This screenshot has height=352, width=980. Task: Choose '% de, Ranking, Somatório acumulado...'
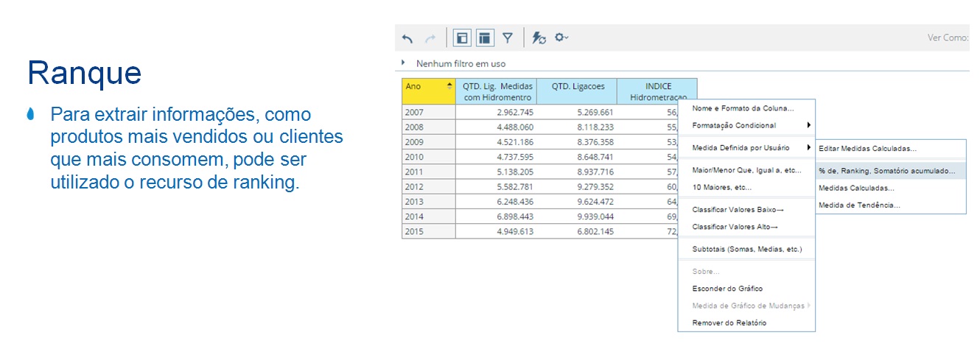[886, 170]
